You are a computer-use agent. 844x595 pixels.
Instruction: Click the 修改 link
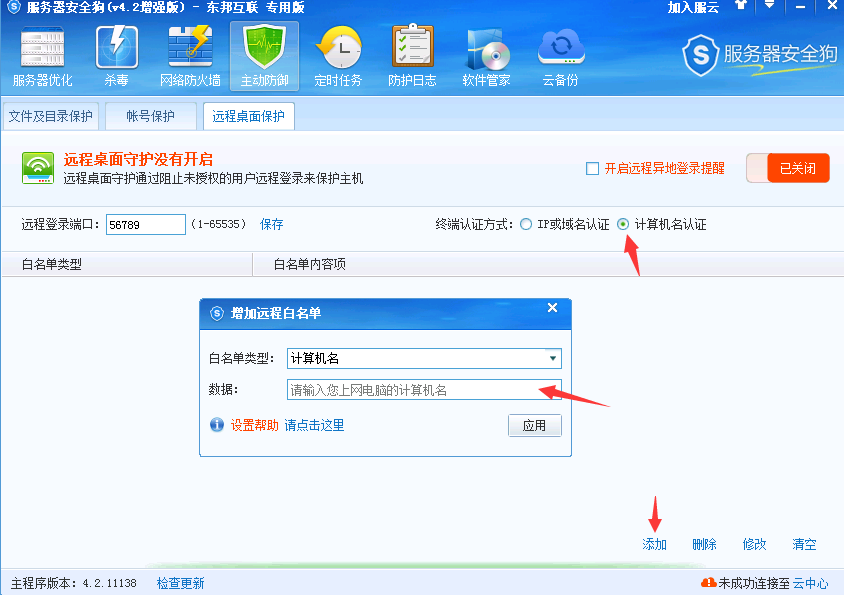755,544
